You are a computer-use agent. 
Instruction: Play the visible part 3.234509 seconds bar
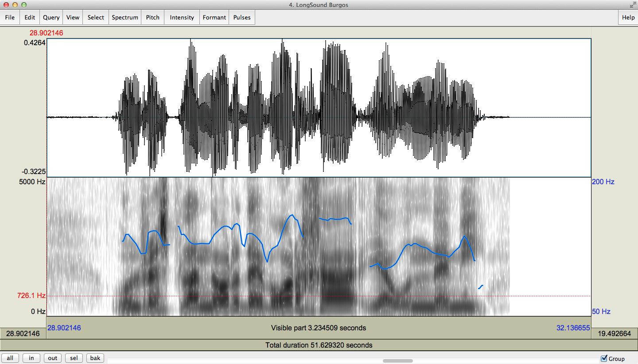[319, 328]
